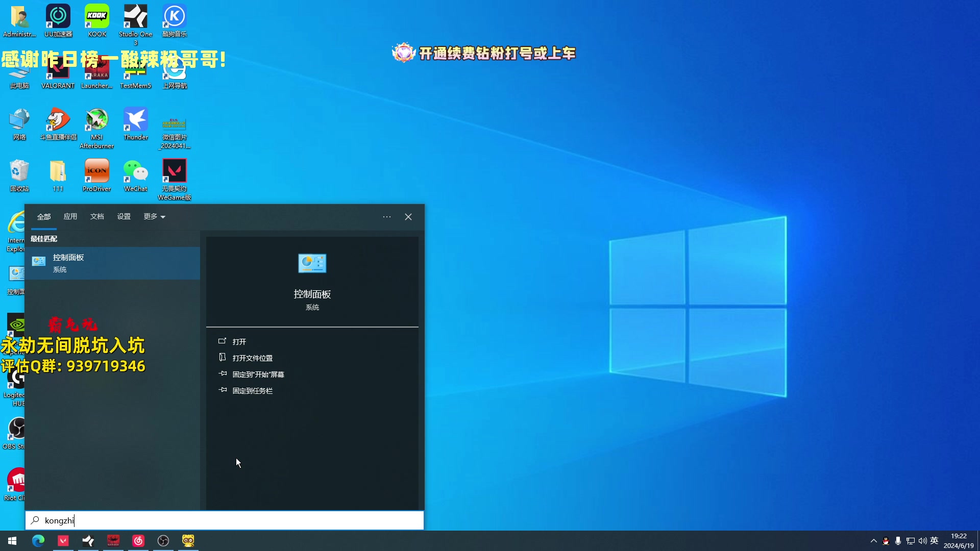The width and height of the screenshot is (980, 551).
Task: Open the yellow owl icon in the taskbar
Action: click(188, 541)
